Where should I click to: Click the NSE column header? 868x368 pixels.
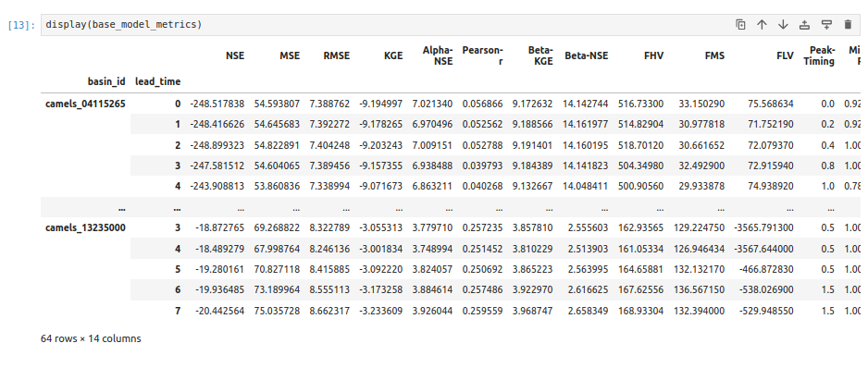pyautogui.click(x=235, y=55)
